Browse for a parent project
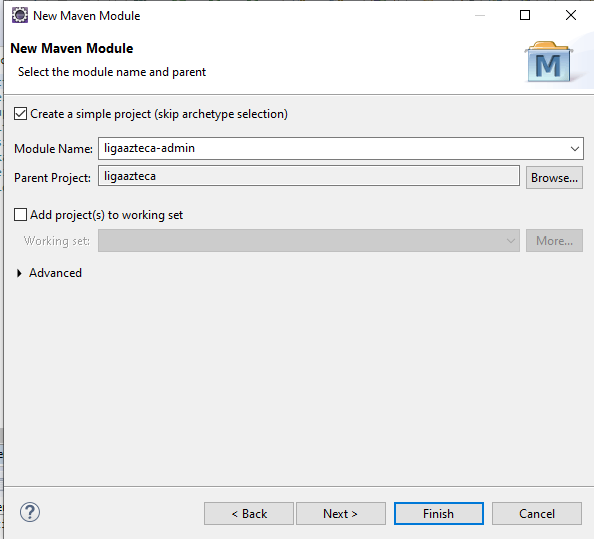 pos(554,178)
